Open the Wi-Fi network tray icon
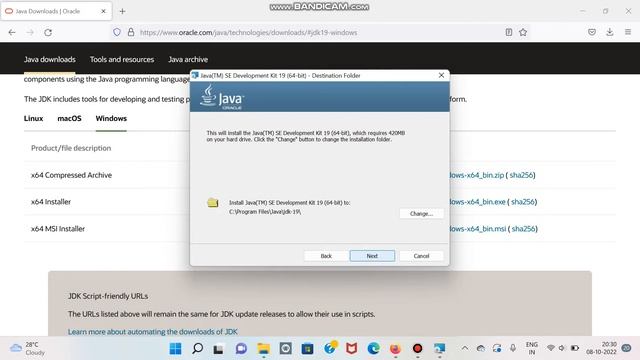Viewport: 640px width, 360px height. coord(551,348)
